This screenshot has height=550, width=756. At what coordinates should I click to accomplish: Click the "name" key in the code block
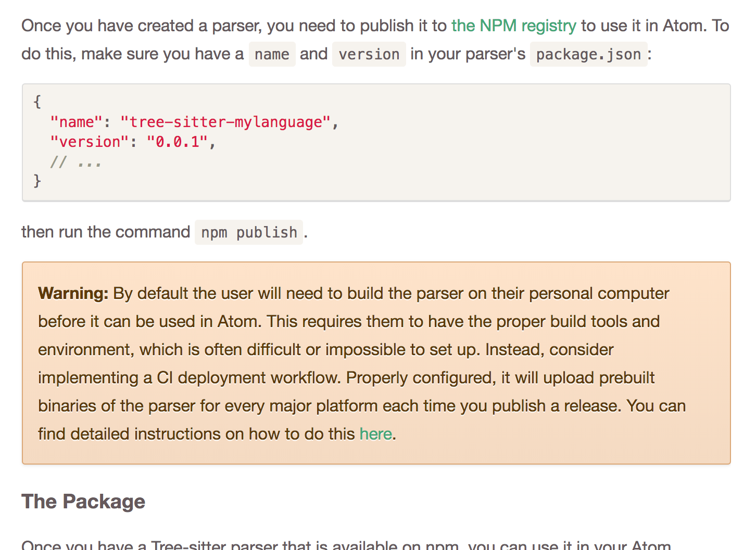click(x=77, y=122)
